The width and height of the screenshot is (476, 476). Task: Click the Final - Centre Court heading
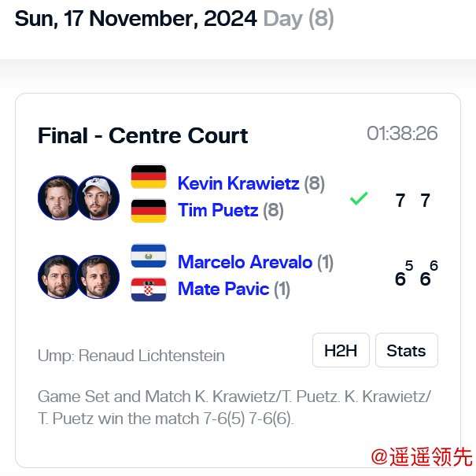tap(143, 135)
